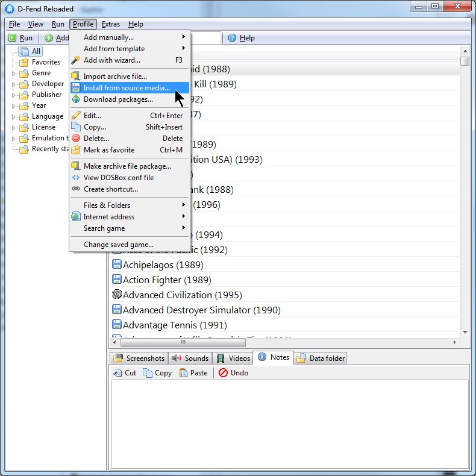This screenshot has width=476, height=476.
Task: Click the Favorites folder icon in tree
Action: pos(23,62)
